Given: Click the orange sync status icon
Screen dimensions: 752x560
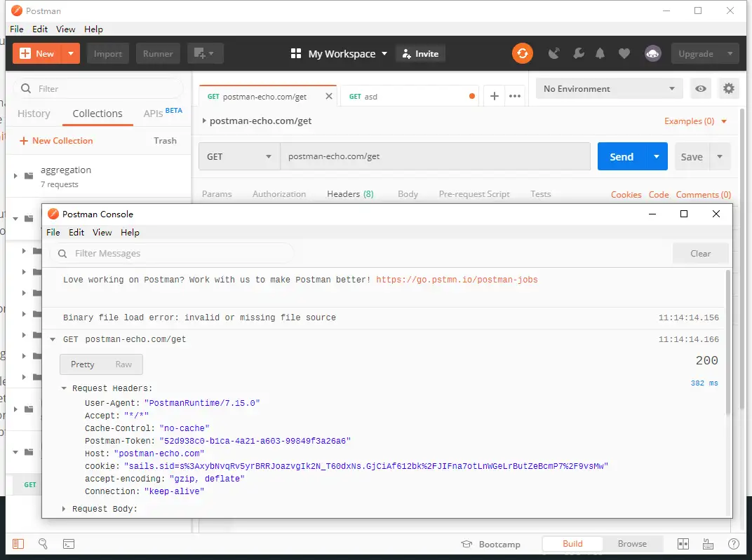Looking at the screenshot, I should (x=522, y=53).
